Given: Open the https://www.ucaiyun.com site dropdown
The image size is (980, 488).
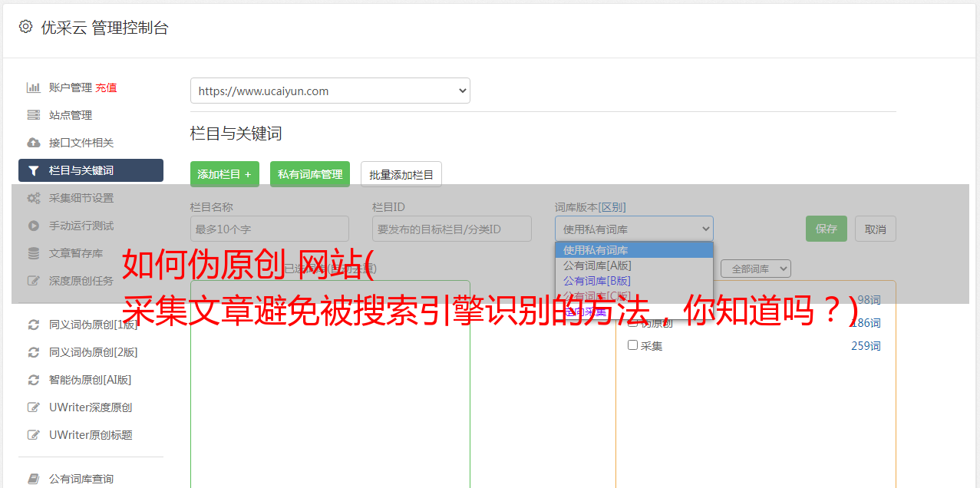Looking at the screenshot, I should coord(330,91).
